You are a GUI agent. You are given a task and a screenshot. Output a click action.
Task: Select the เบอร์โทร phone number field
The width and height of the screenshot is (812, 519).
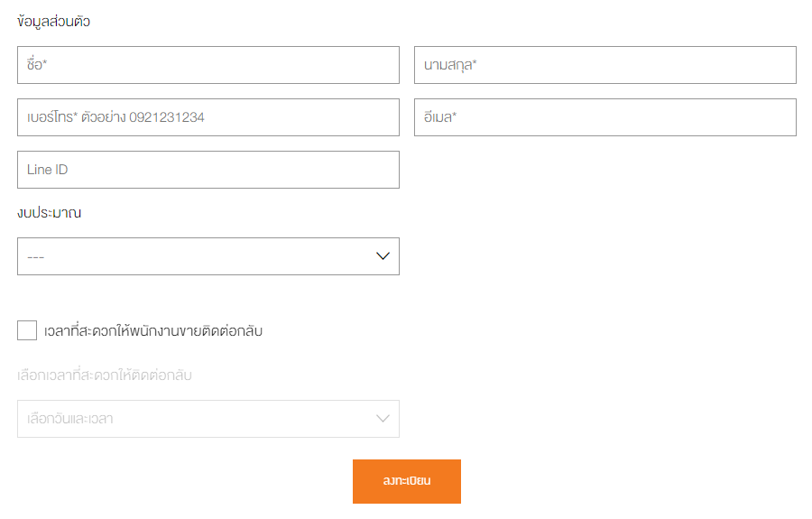[x=208, y=117]
